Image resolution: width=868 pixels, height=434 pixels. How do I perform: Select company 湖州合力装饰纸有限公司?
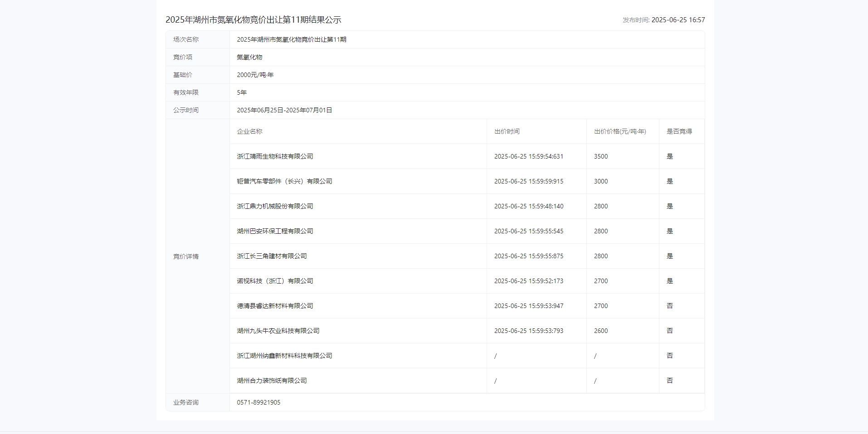click(x=272, y=381)
